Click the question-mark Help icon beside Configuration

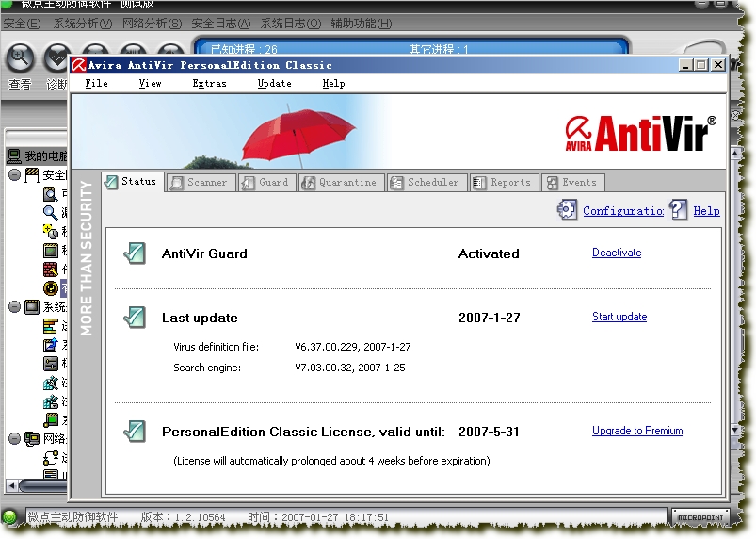[679, 210]
